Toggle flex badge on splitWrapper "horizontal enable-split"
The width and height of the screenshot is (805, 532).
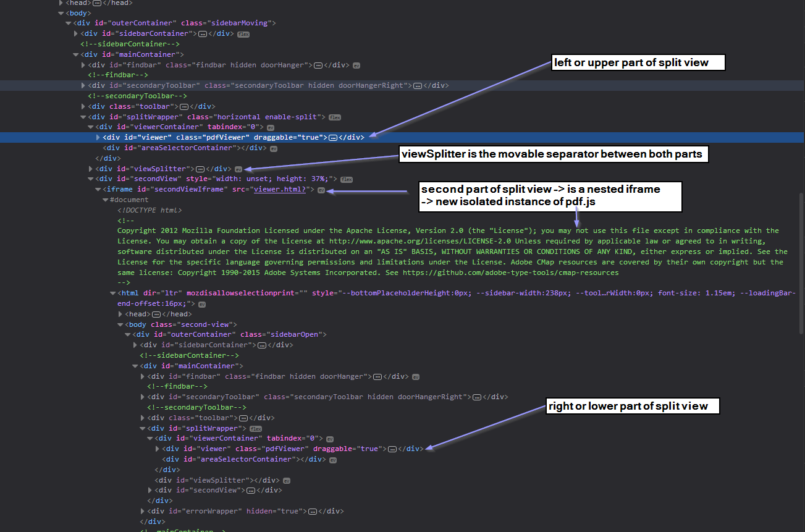(335, 117)
